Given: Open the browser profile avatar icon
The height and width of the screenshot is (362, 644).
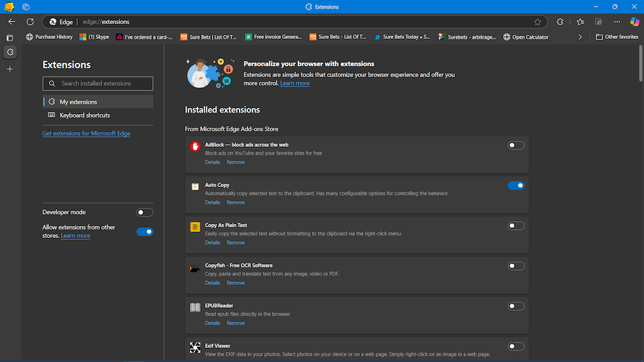Looking at the screenshot, I should 9,7.
